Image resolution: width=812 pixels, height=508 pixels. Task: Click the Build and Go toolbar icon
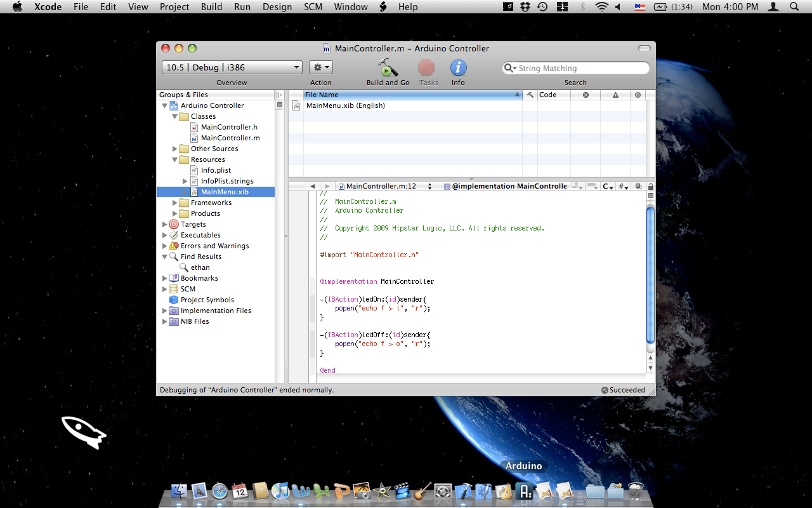click(388, 67)
